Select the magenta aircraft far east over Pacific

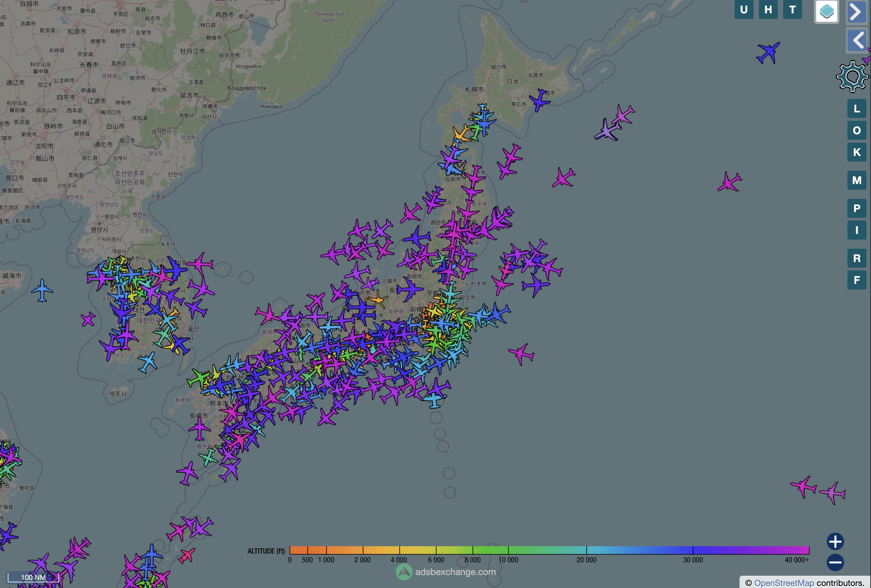[729, 182]
